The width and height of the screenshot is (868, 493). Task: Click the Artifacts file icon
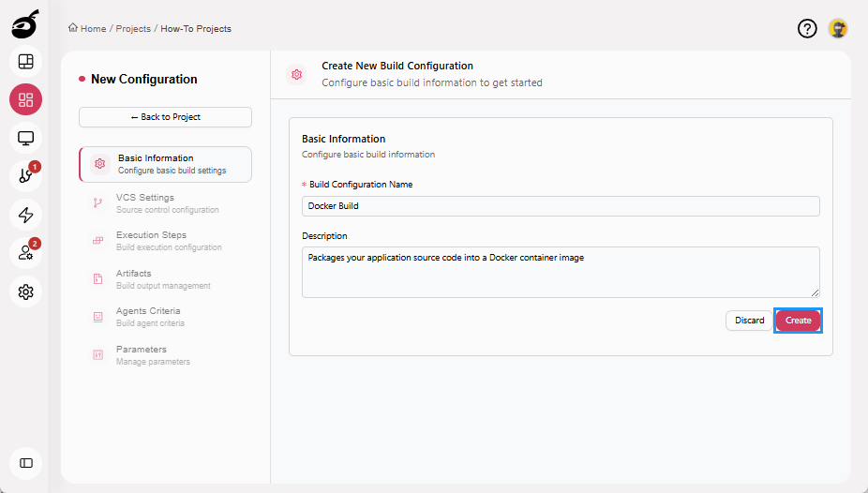[x=98, y=279]
